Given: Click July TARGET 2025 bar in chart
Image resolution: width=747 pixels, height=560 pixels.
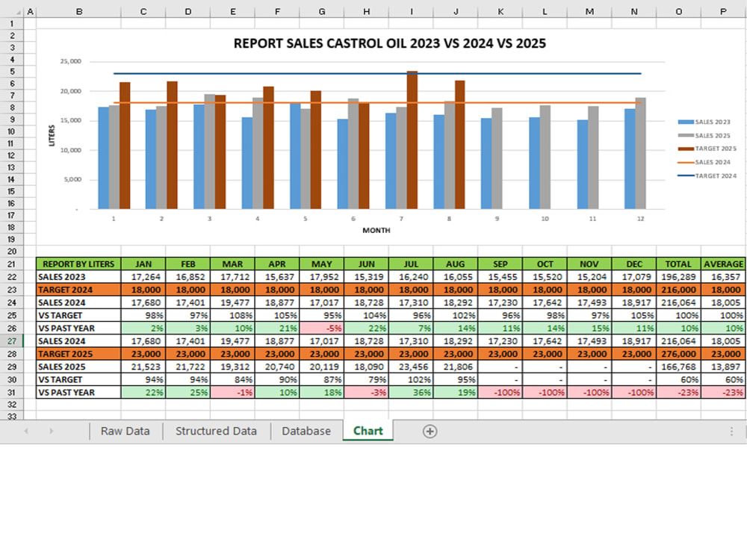Looking at the screenshot, I should [x=412, y=140].
